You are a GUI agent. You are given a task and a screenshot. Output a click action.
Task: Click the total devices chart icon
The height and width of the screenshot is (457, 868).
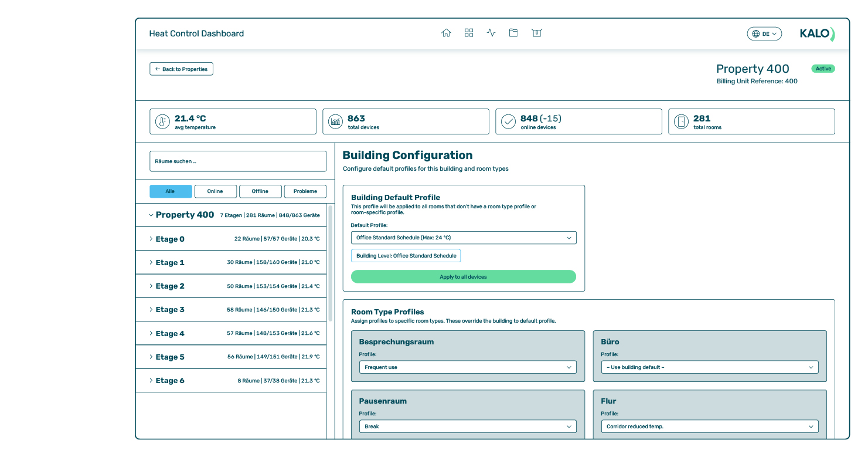pos(335,122)
